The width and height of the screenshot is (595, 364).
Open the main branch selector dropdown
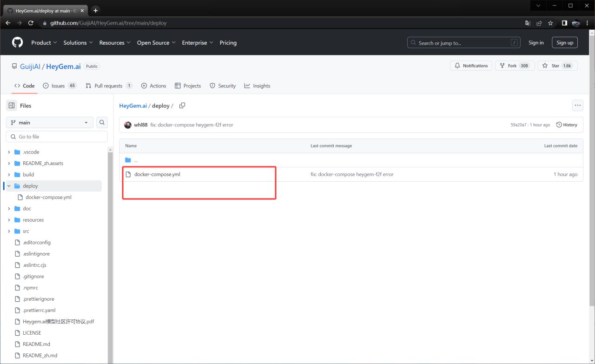tap(50, 122)
